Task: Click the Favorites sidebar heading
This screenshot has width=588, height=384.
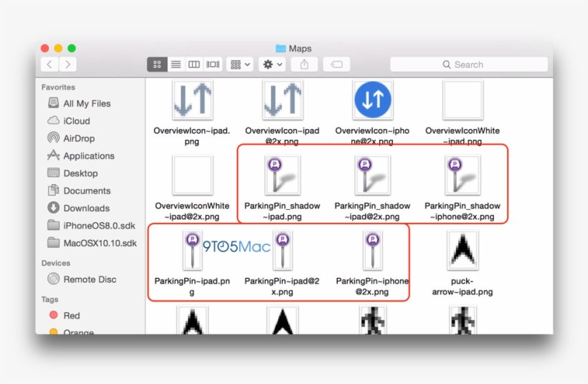Action: (58, 87)
